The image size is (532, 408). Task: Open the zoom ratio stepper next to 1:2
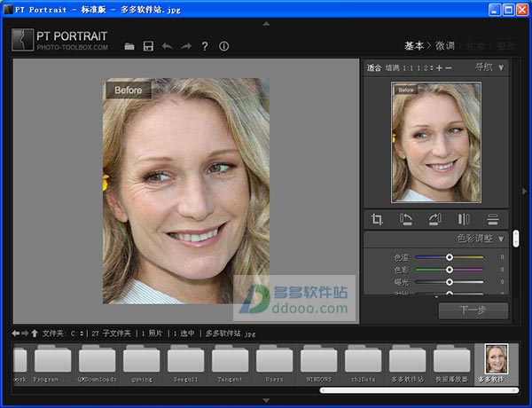pos(431,68)
